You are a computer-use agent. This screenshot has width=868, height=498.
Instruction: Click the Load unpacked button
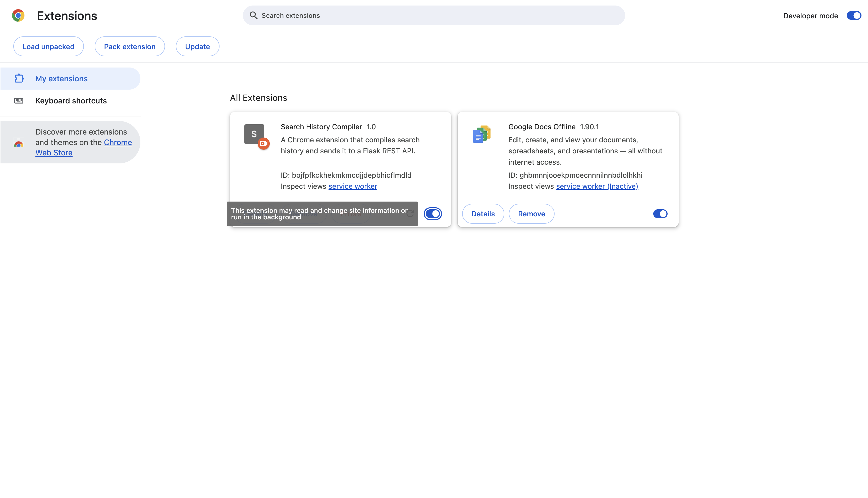click(48, 46)
